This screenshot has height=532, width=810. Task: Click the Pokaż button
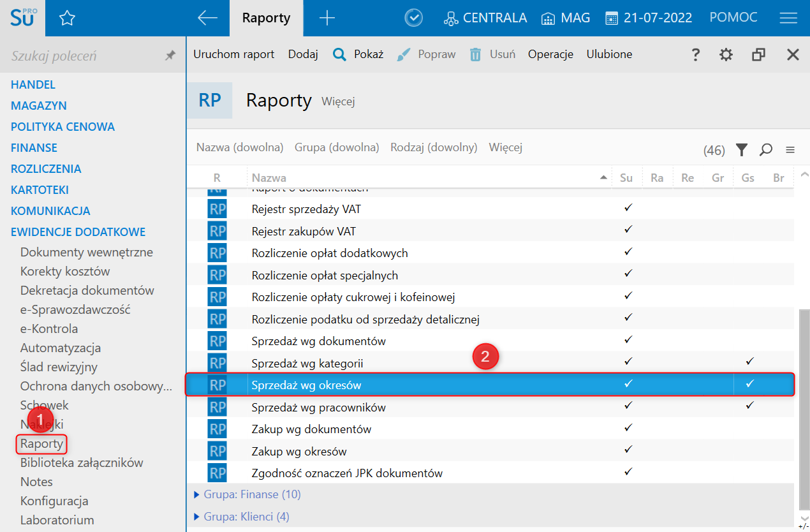click(358, 55)
